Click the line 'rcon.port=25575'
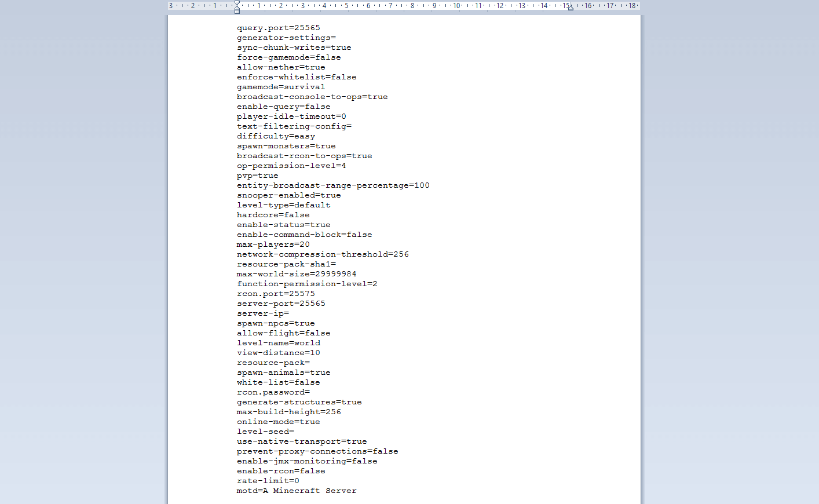Viewport: 819px width, 504px height. coord(276,294)
